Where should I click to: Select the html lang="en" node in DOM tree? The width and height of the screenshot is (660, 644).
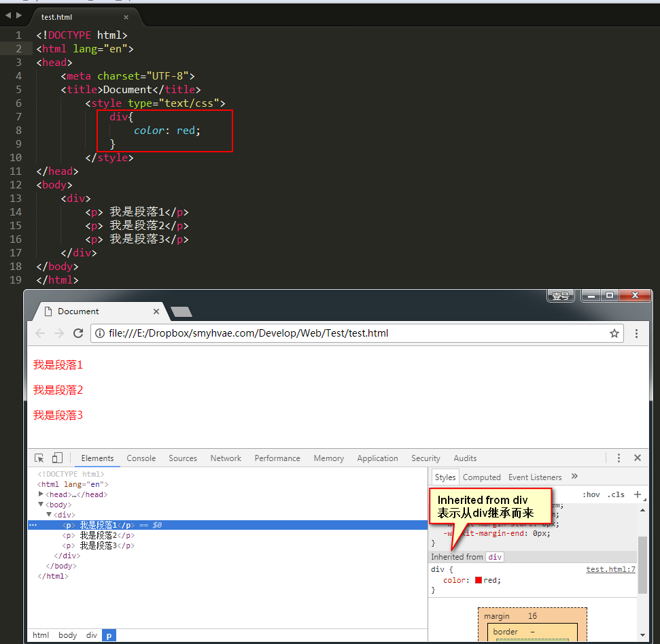(x=73, y=484)
